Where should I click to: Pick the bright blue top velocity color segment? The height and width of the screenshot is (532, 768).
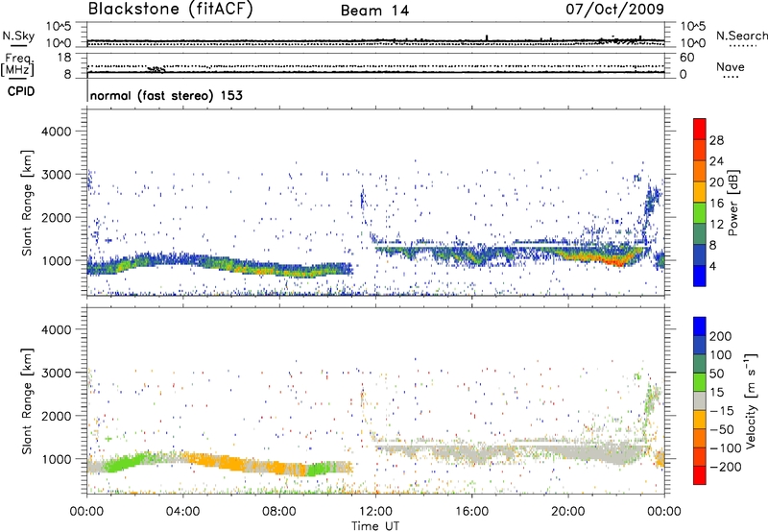pyautogui.click(x=700, y=326)
